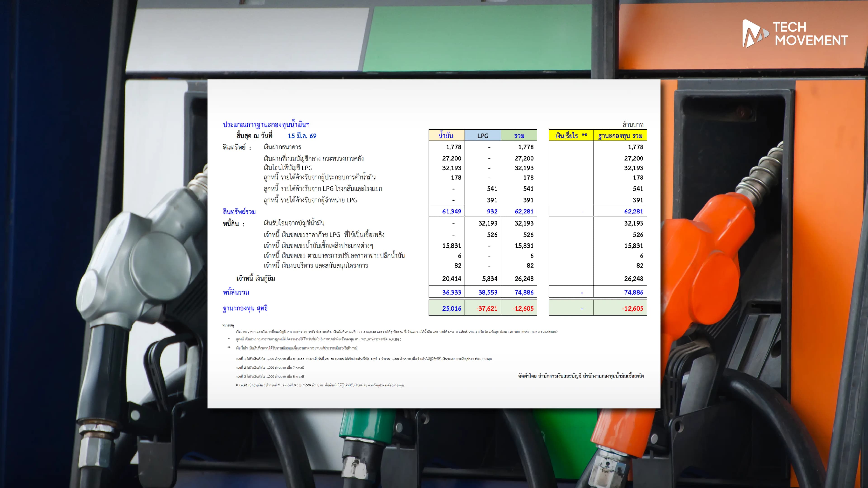Click the เจ้าหนี้ เงินกู้ยืม row label
This screenshot has width=868, height=488.
(255, 279)
